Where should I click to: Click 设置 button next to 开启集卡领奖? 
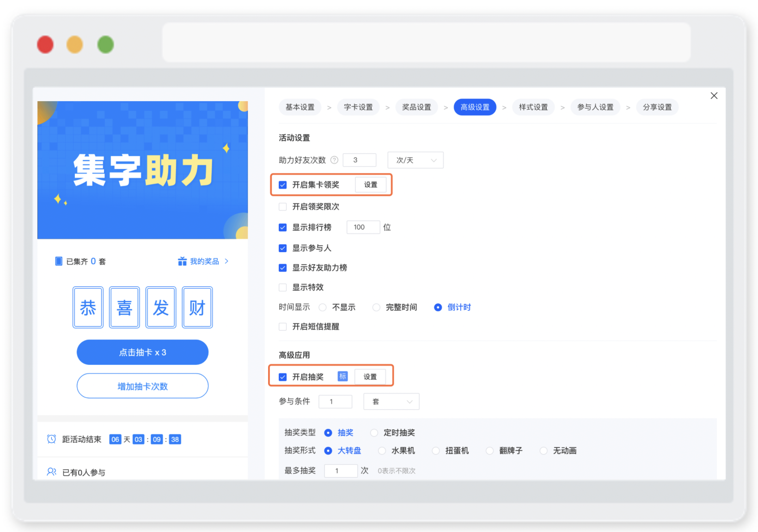click(x=370, y=185)
